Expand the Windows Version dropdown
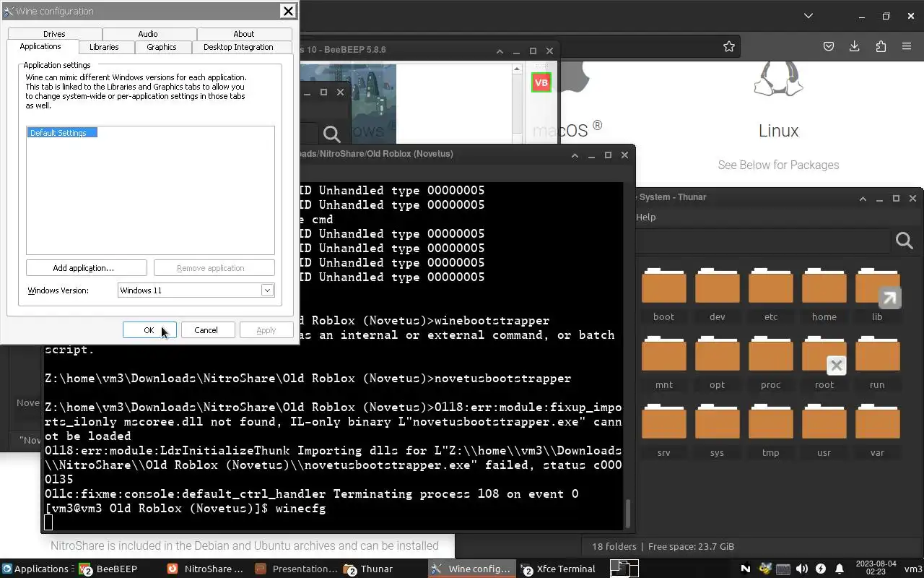The width and height of the screenshot is (924, 578). coord(267,290)
